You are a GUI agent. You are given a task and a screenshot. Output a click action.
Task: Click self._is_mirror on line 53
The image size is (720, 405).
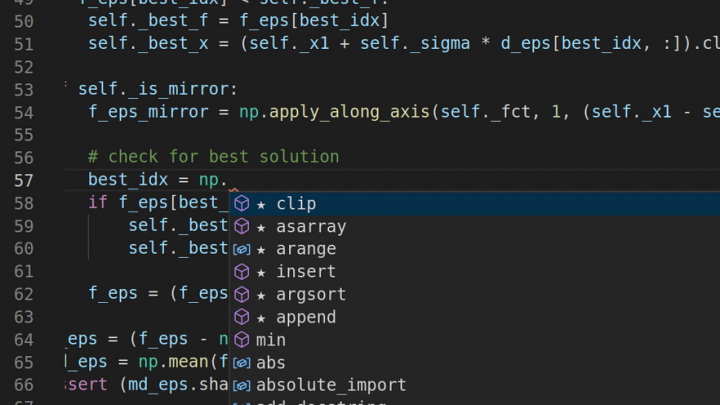coord(153,89)
